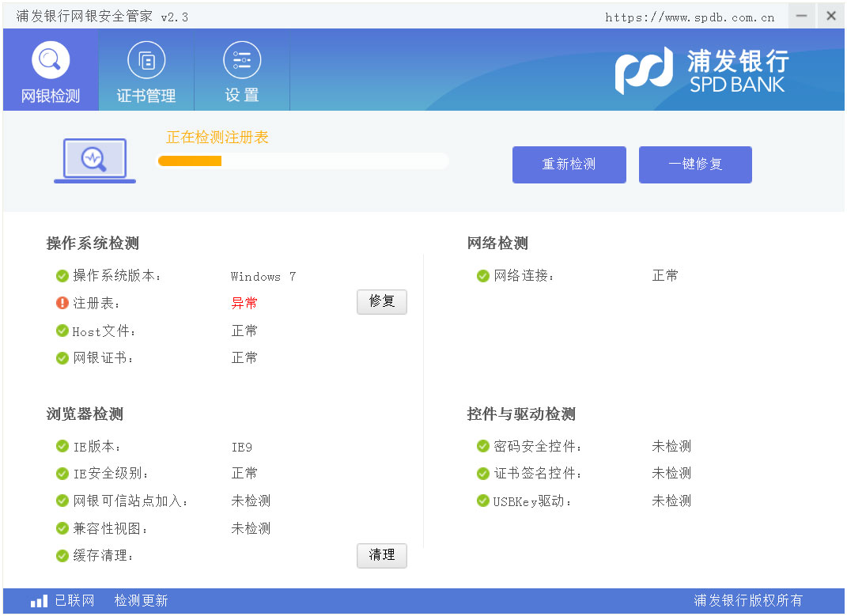
Task: Click the 浏览器检测 heading
Action: (x=85, y=414)
